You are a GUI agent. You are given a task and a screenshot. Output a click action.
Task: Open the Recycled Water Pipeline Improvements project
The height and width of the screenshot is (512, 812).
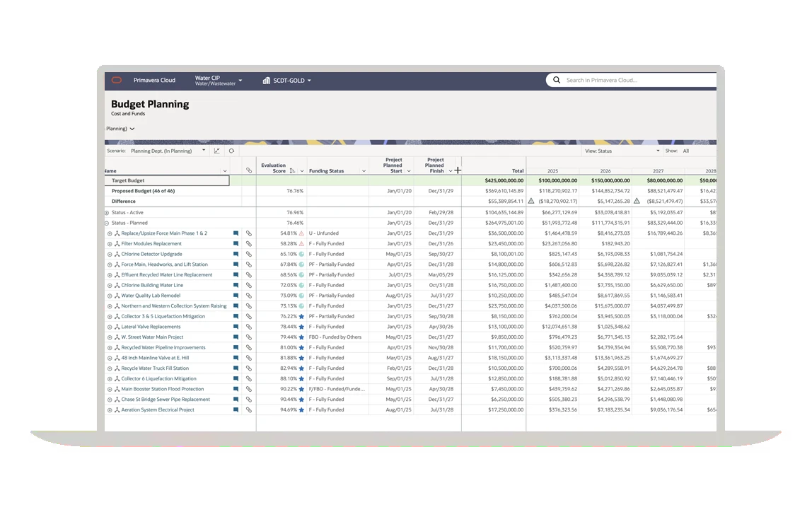click(163, 347)
